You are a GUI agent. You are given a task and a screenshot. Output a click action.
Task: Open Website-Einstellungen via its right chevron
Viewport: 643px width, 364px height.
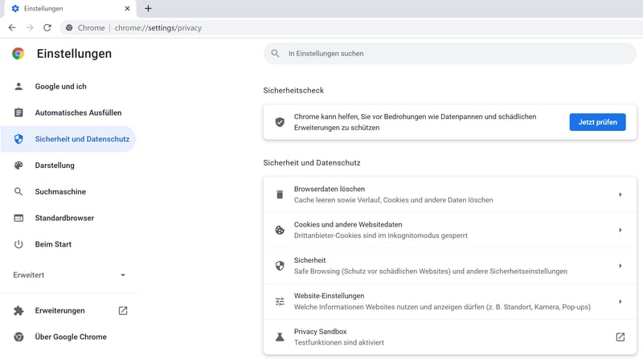pos(620,301)
